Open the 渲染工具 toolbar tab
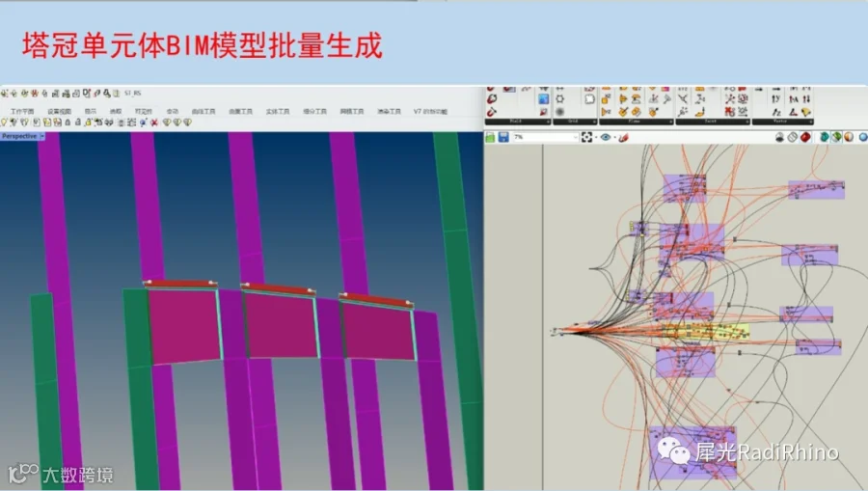The image size is (868, 491). tap(389, 111)
